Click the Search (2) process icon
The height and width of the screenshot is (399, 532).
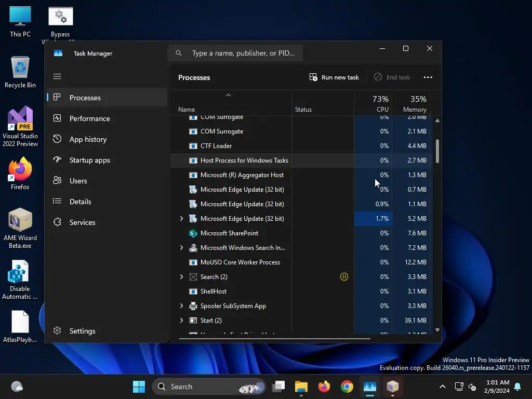(193, 277)
